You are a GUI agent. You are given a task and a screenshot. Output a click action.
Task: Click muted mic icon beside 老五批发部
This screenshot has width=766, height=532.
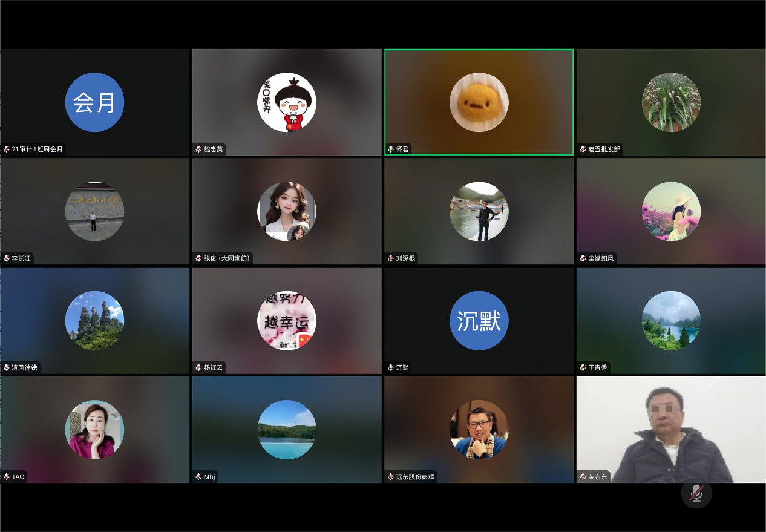[x=583, y=149]
